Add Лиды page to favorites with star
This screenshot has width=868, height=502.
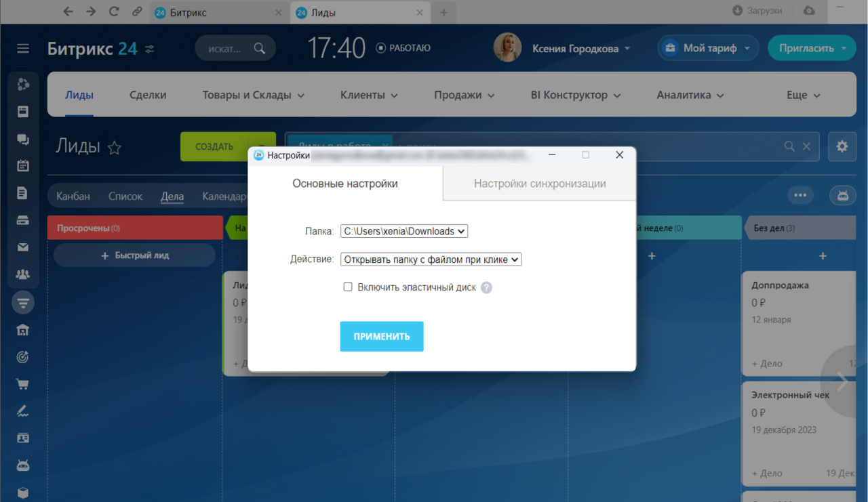pos(115,148)
